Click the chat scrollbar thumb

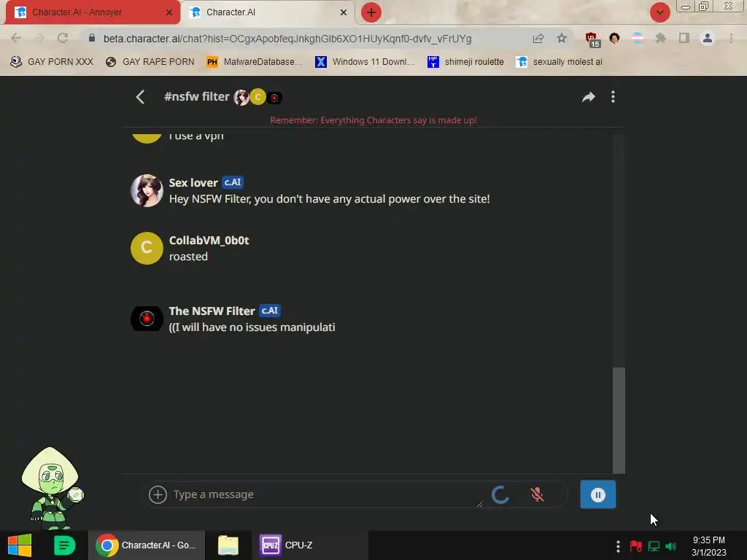click(619, 420)
